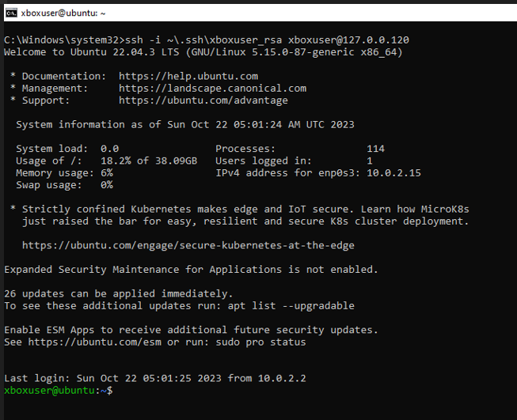This screenshot has height=420, width=517.
Task: Click the ssh -i command line
Action: pyautogui.click(x=206, y=40)
